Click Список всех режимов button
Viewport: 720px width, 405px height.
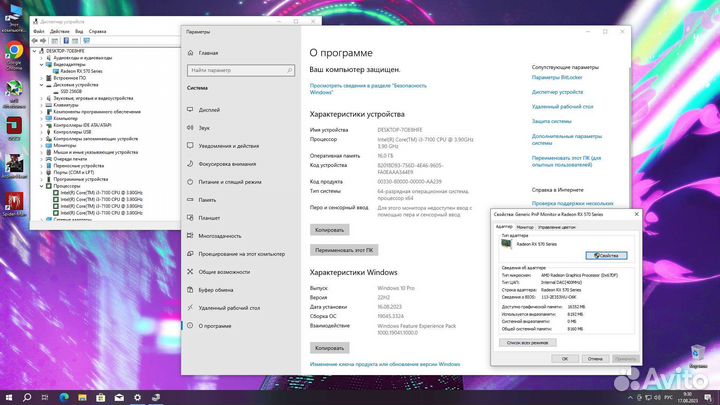tap(528, 343)
